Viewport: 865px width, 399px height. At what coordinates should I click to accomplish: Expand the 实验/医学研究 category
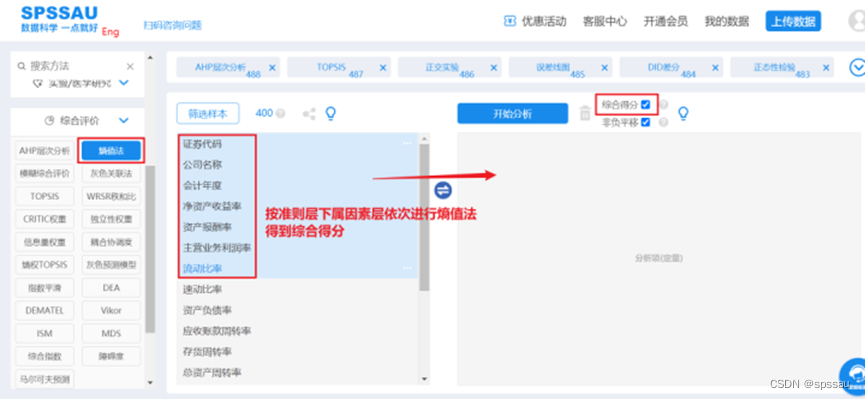click(x=124, y=83)
